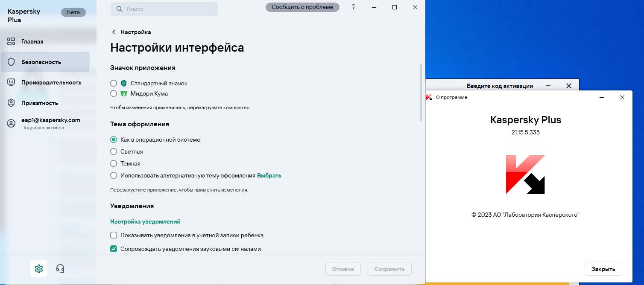Viewport: 644px width, 285px height.
Task: Click the Отмена button
Action: (343, 269)
